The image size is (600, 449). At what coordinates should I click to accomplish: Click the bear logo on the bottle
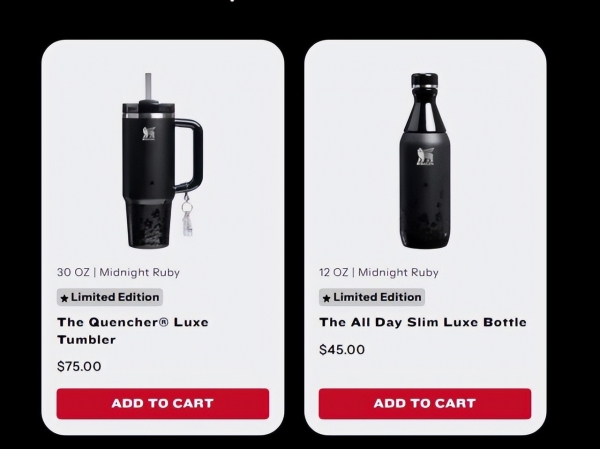pos(425,156)
